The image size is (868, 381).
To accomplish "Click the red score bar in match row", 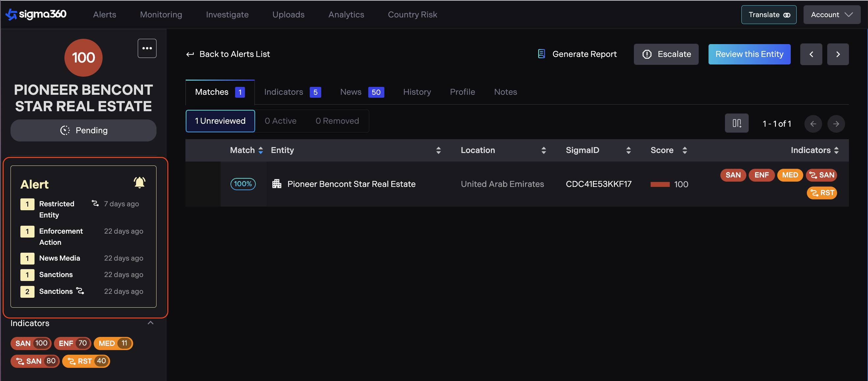I will click(x=660, y=184).
